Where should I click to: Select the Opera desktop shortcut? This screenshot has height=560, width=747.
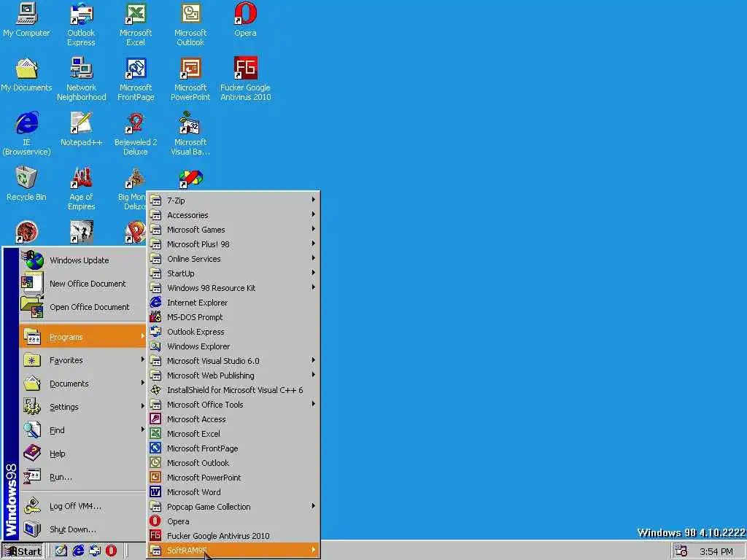245,20
